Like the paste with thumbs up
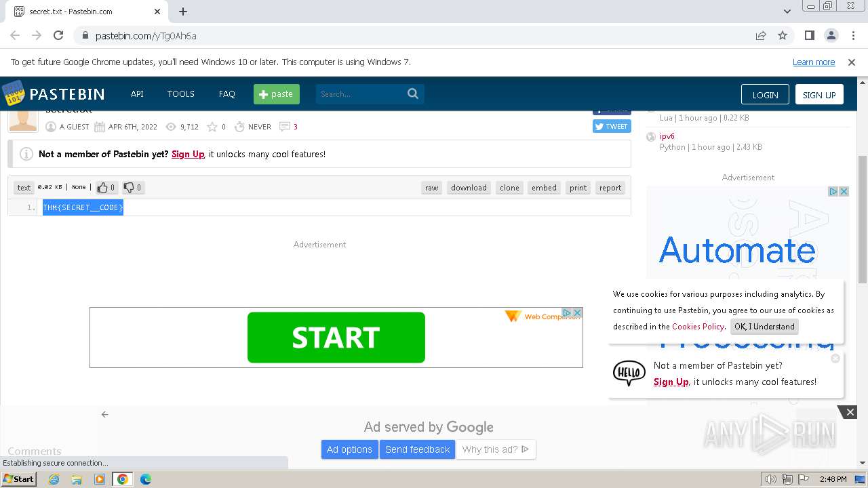Viewport: 868px width, 488px height. point(106,188)
